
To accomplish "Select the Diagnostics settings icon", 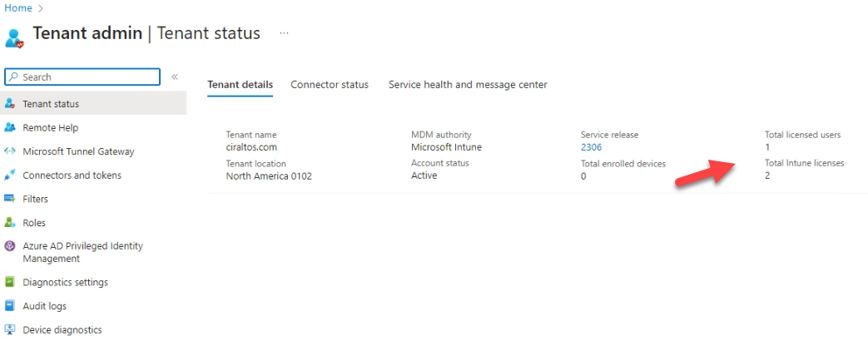I will coord(9,282).
